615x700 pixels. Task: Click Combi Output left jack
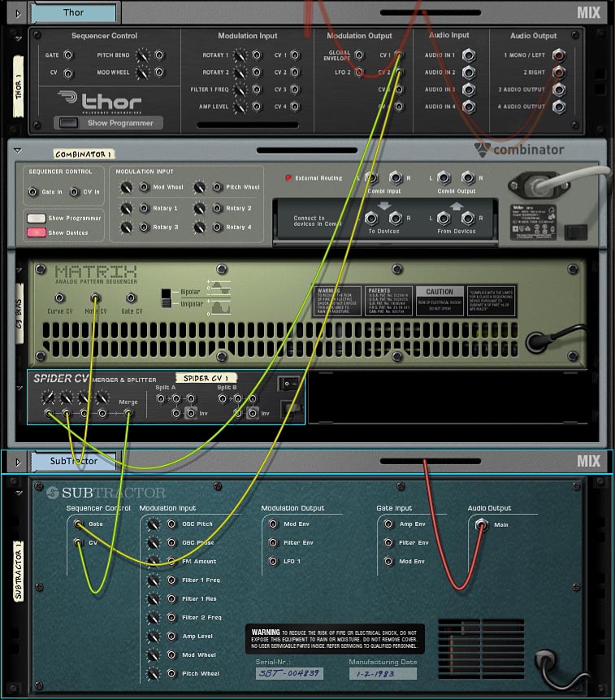pyautogui.click(x=444, y=178)
